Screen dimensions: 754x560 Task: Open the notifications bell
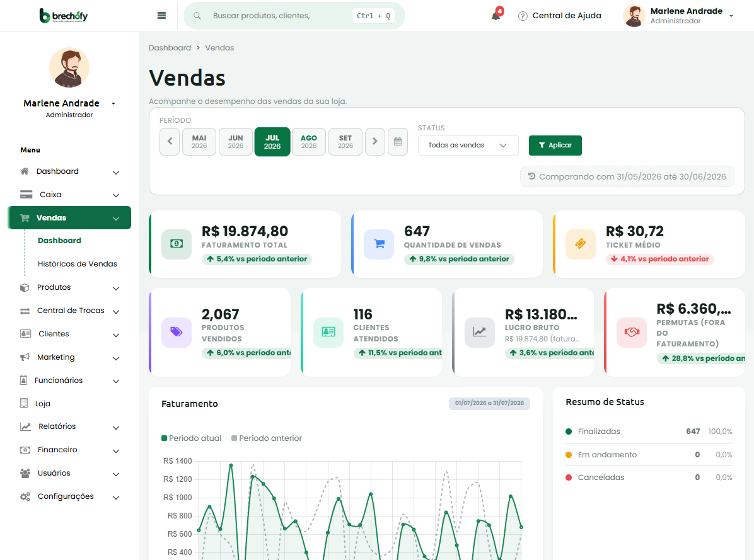(x=496, y=16)
